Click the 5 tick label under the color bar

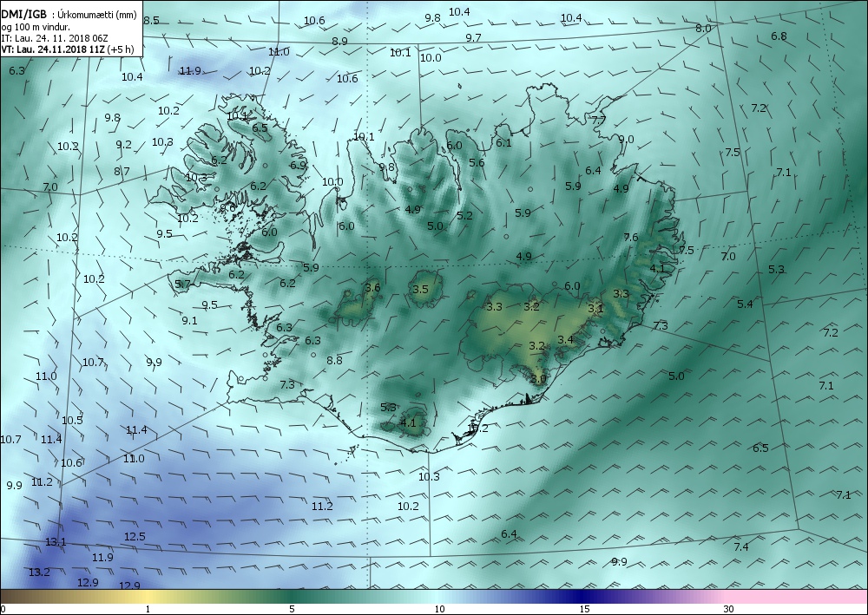(292, 610)
